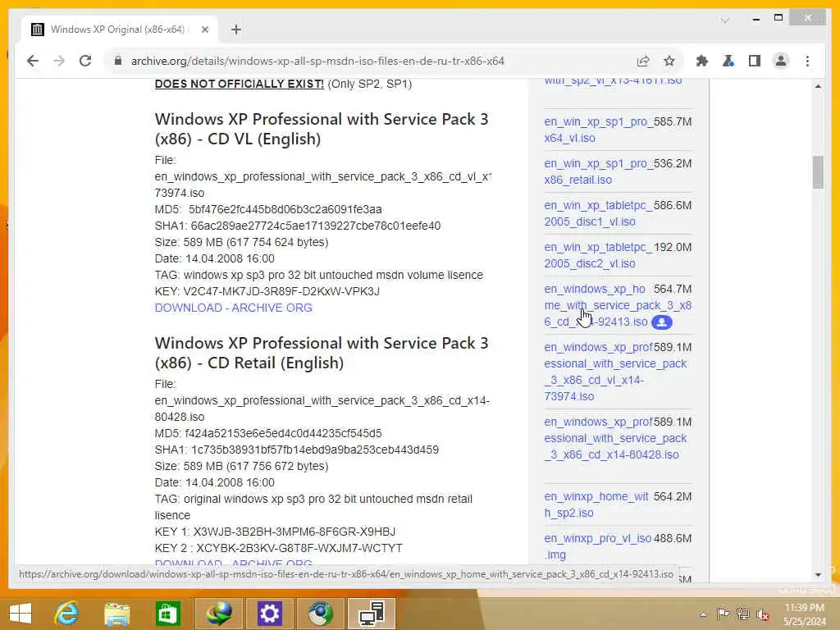The height and width of the screenshot is (630, 840).
Task: Click DOWNLOAD - ARCHIVE ORG for CD Retail
Action: (233, 562)
